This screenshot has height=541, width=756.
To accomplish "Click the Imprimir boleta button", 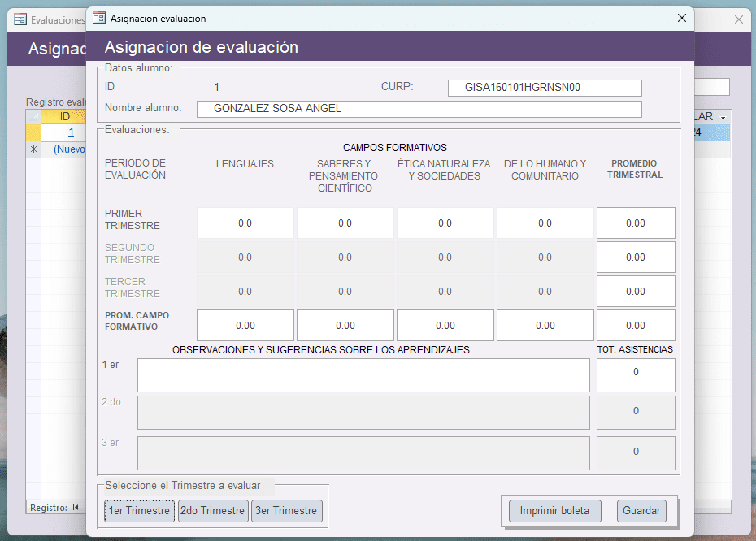I will coord(554,511).
